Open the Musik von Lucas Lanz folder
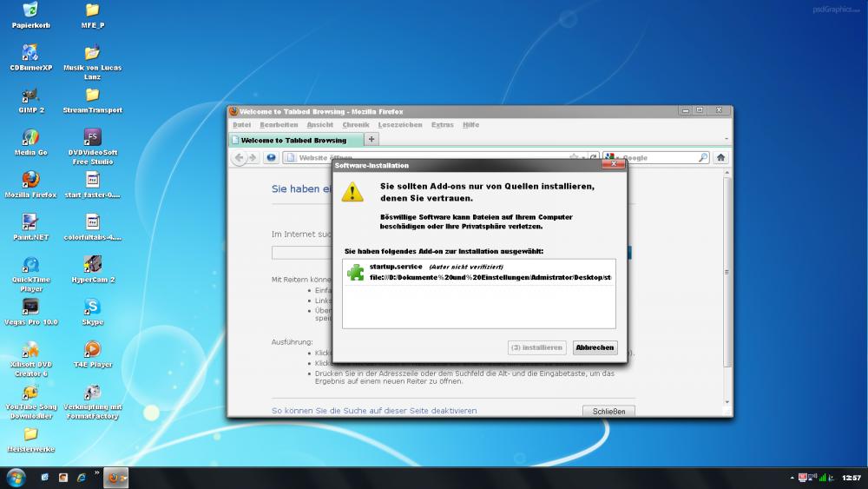 [x=93, y=62]
